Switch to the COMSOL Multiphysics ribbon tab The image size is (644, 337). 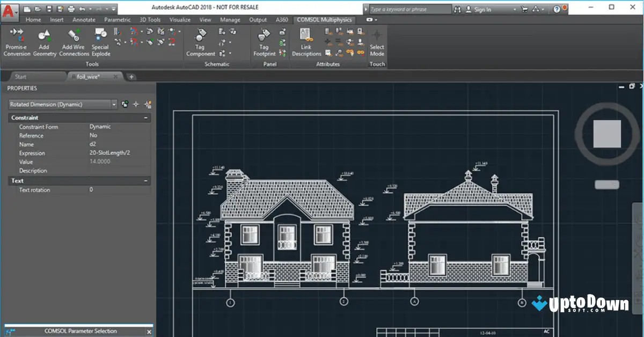tap(325, 19)
